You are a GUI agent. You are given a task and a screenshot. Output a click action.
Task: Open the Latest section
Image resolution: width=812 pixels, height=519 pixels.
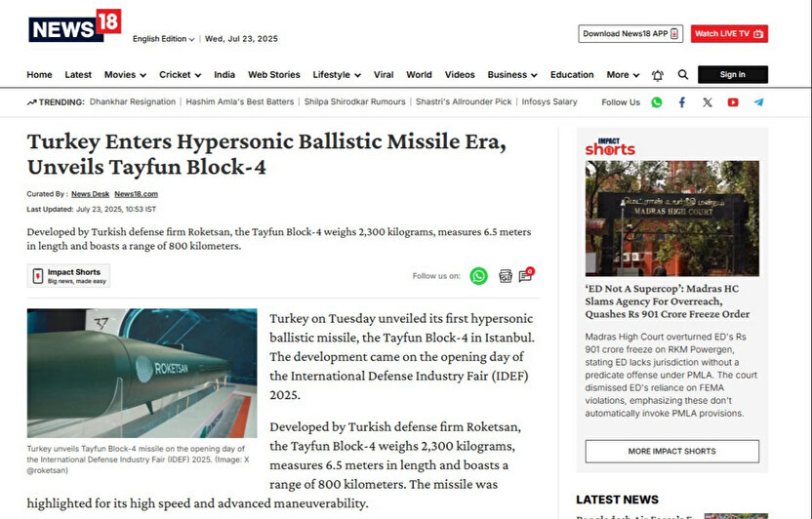[x=78, y=75]
